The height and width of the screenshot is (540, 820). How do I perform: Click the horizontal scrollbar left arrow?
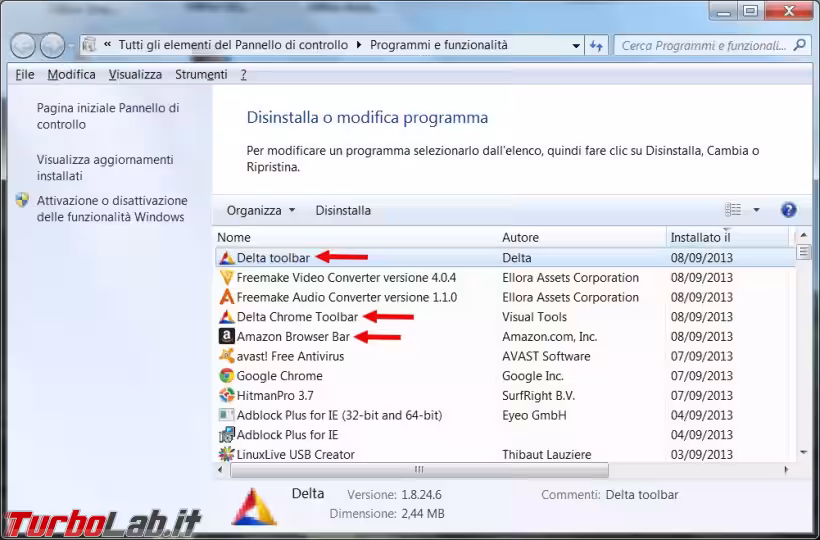click(220, 470)
